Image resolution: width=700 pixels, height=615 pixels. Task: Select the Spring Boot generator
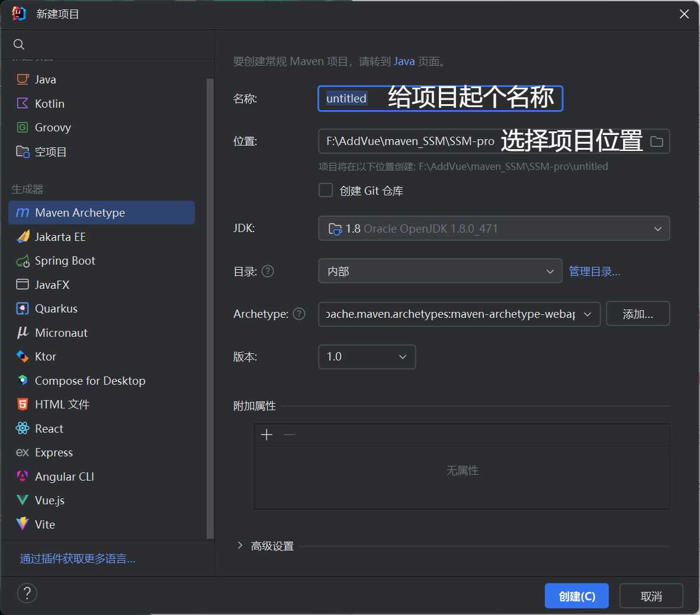pos(65,260)
